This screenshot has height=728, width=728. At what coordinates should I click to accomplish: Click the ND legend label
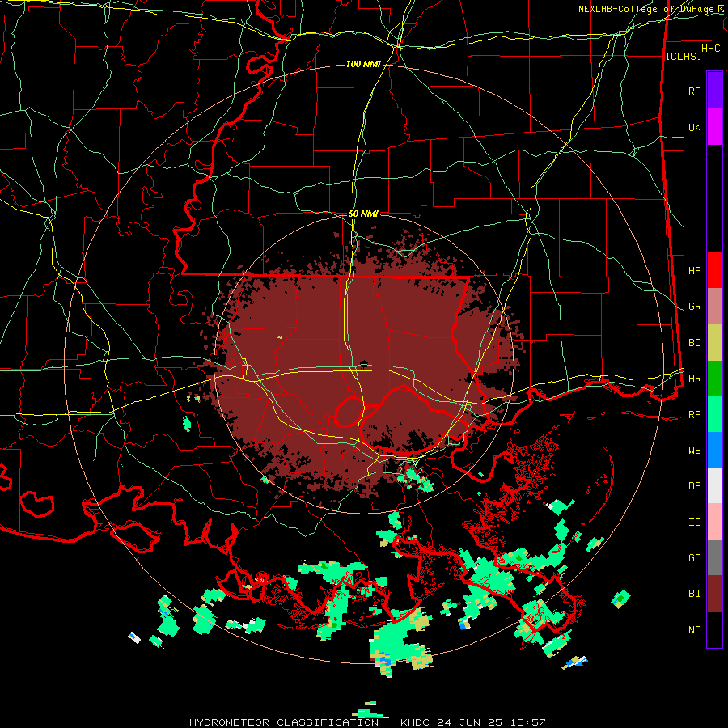(694, 630)
